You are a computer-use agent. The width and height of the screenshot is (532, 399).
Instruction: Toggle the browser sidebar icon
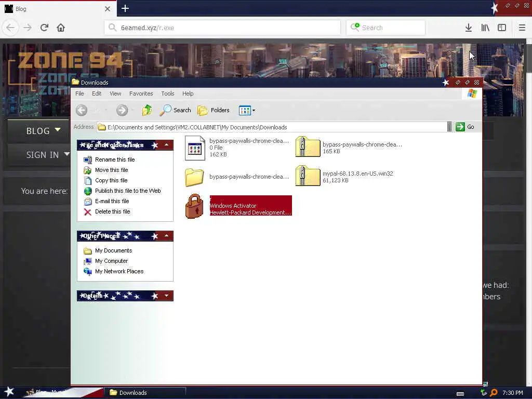502,28
